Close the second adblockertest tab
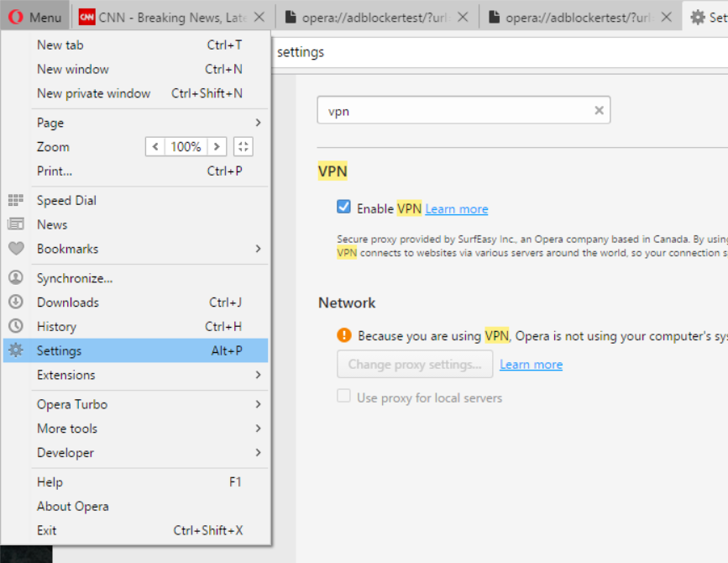Screen dimensions: 728x563 pos(666,17)
